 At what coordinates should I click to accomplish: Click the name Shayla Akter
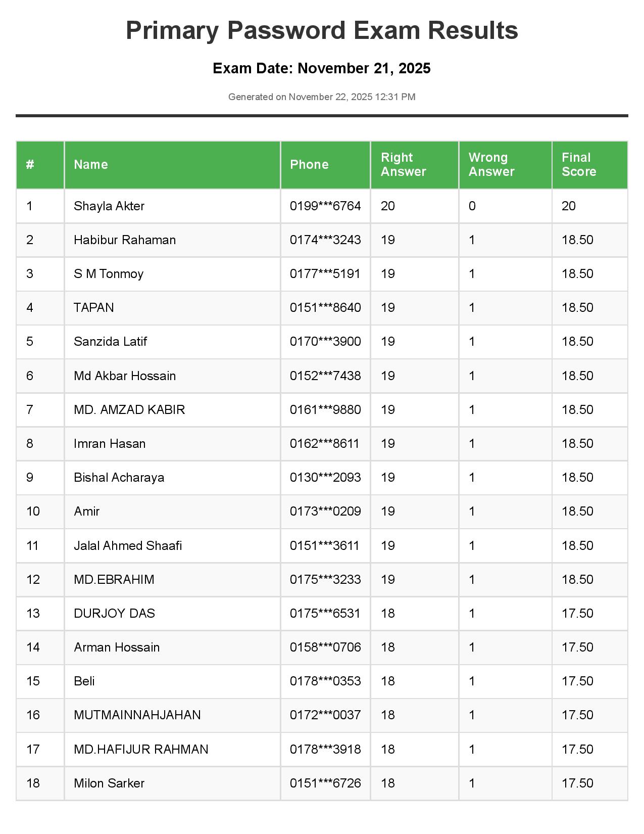click(109, 206)
